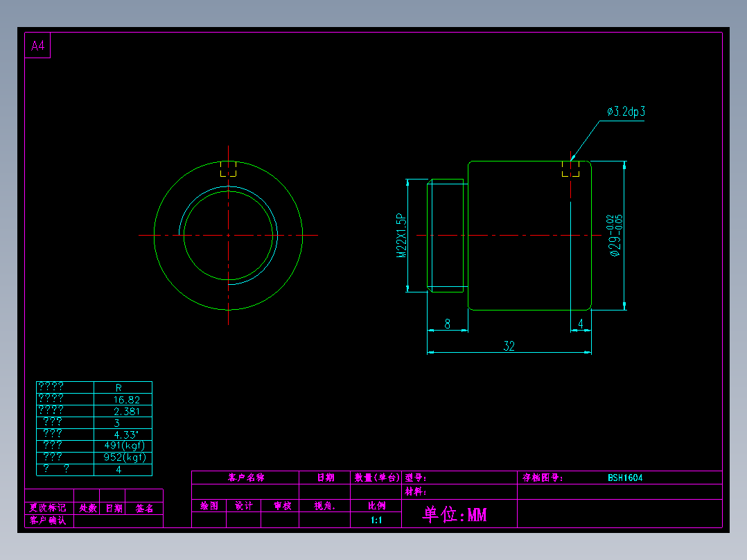
Task: Click the 952(kgf) table value
Action: [x=124, y=457]
